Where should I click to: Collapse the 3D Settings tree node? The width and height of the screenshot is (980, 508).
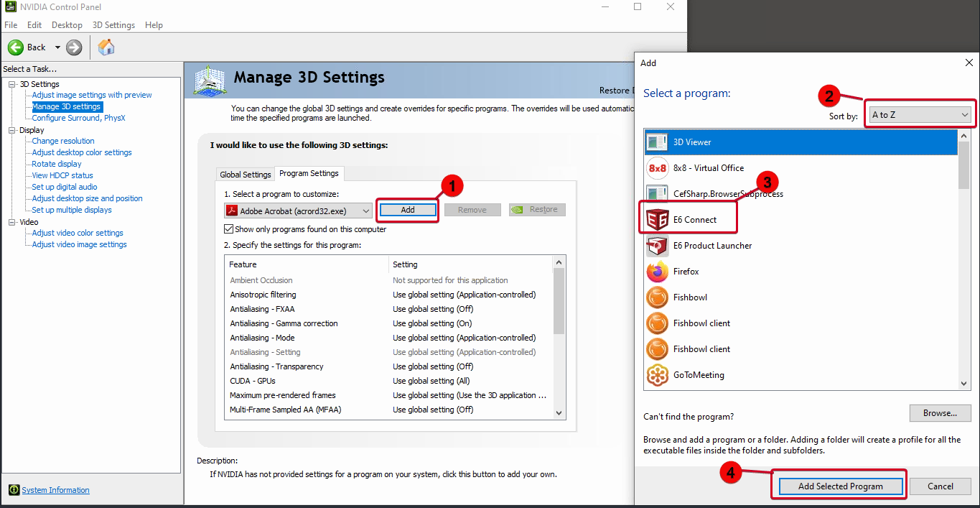[12, 84]
